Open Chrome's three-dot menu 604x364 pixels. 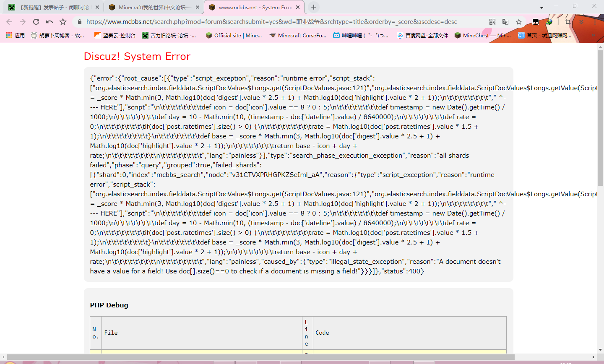(594, 22)
